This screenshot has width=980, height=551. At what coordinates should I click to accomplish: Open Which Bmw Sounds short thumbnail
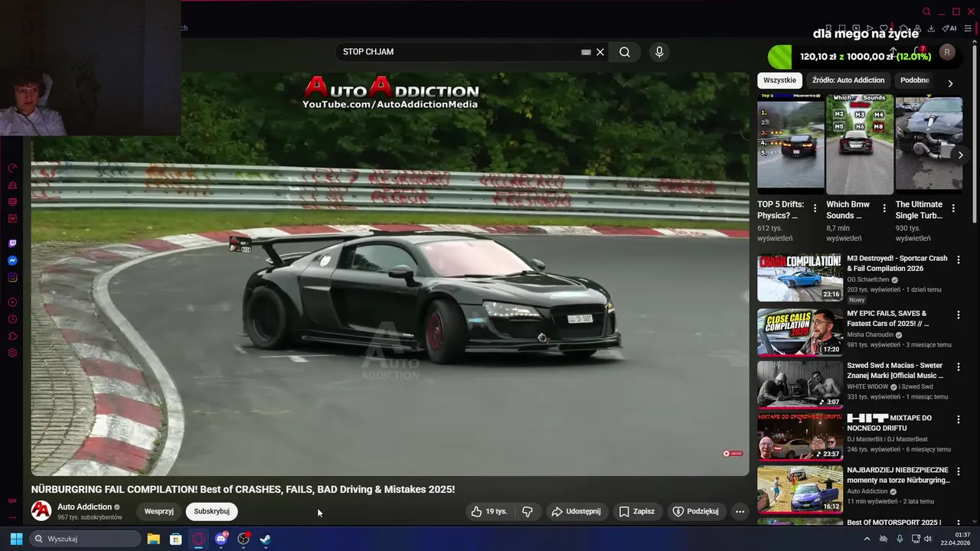[860, 142]
